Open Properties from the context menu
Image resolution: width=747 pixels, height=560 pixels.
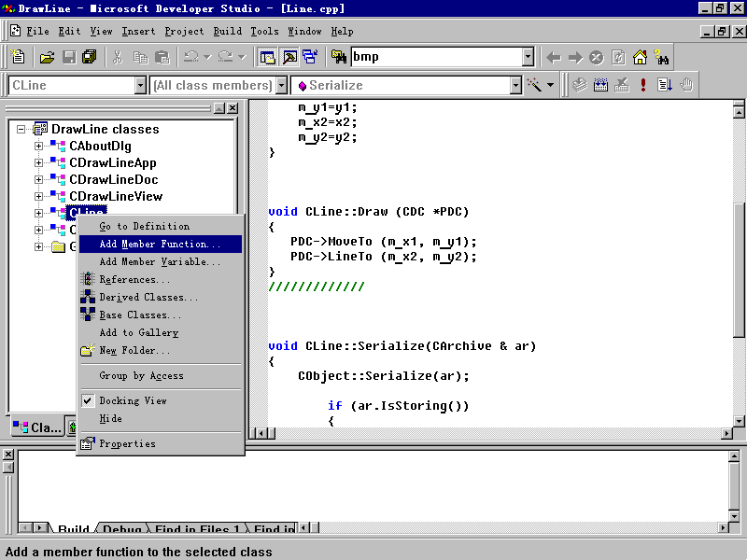pyautogui.click(x=161, y=444)
